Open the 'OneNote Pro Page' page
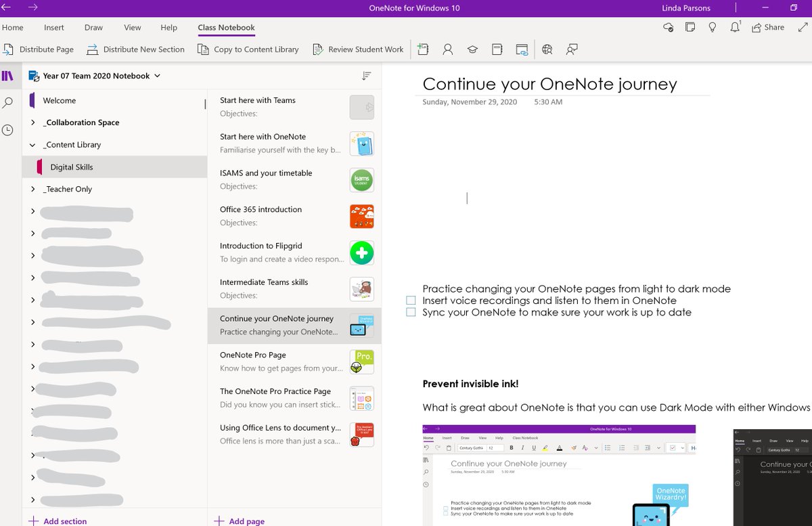Screen dimensions: 812x526 294,361
